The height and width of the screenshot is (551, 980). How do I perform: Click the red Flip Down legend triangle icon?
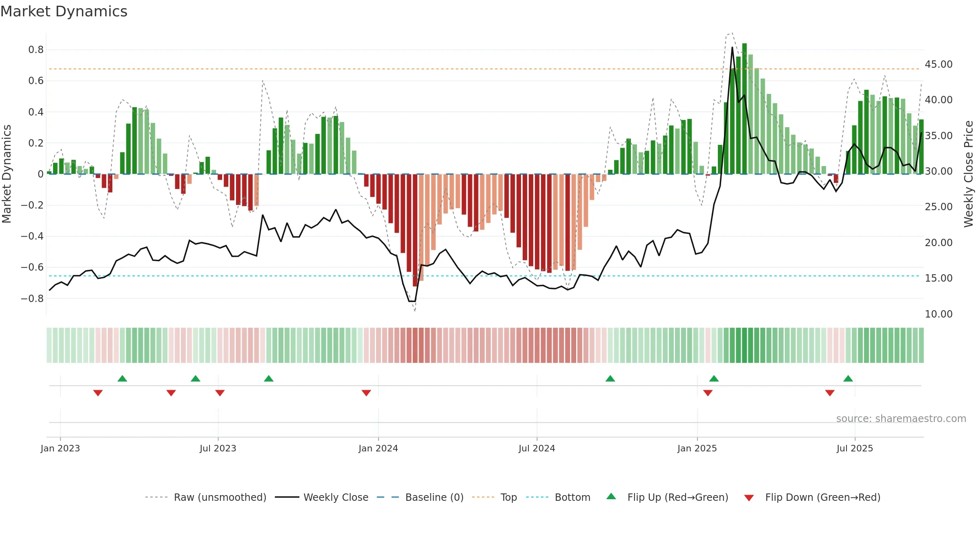[x=749, y=498]
